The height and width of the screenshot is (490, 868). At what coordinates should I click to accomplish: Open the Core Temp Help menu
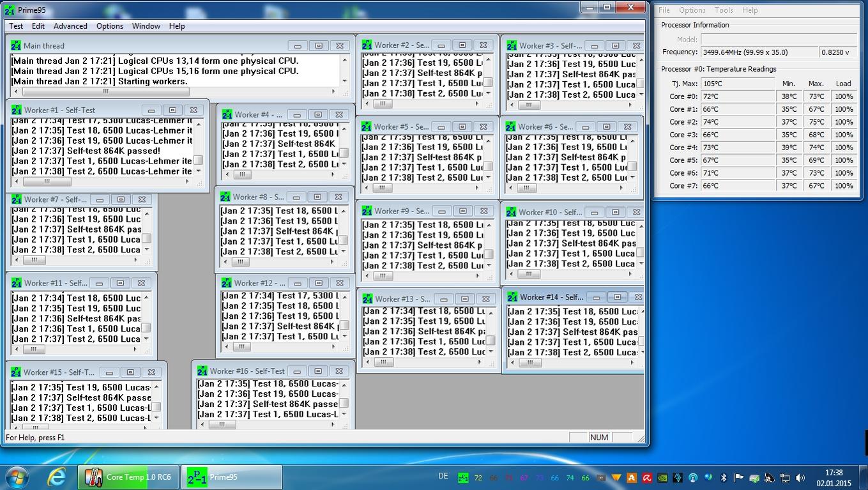click(x=750, y=10)
